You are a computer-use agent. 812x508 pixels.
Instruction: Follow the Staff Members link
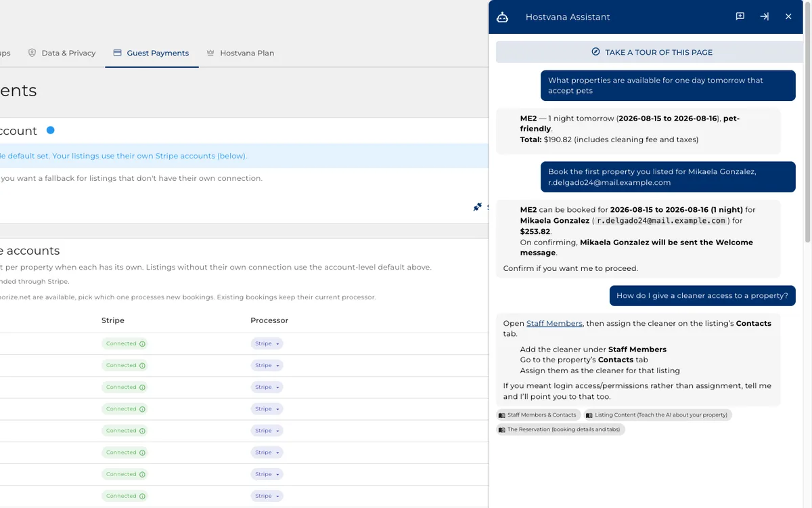point(554,324)
